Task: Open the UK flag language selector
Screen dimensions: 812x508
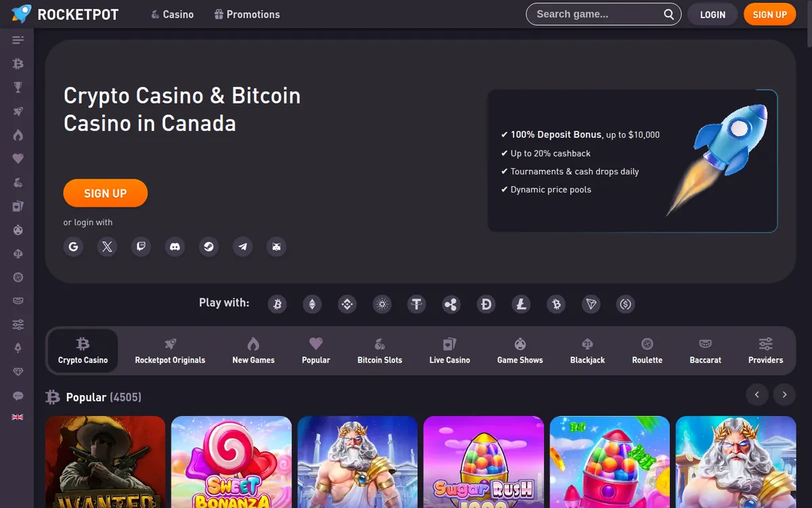Action: point(18,417)
